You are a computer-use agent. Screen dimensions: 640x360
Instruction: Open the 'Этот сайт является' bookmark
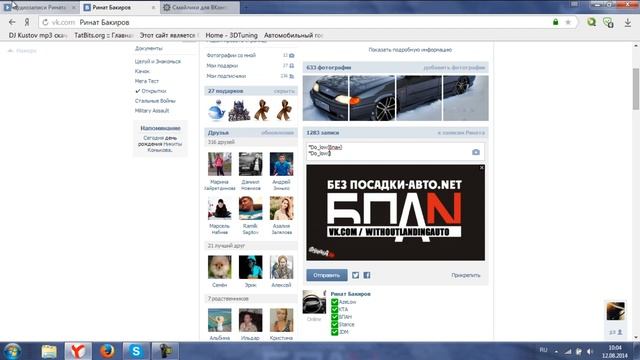pos(169,36)
